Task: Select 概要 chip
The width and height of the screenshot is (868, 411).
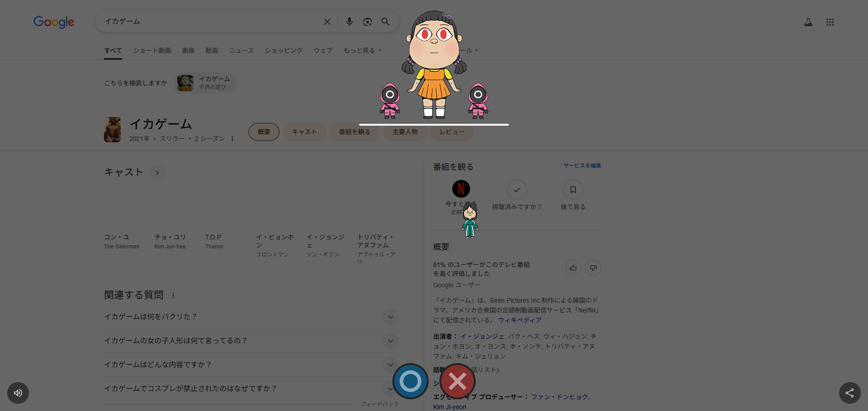Action: (264, 132)
